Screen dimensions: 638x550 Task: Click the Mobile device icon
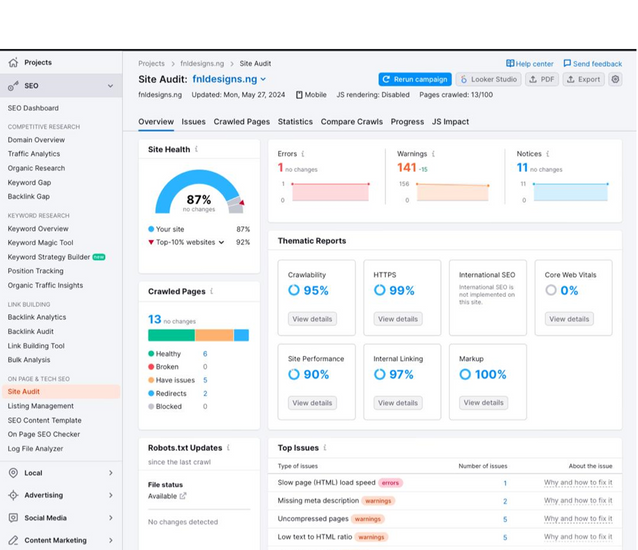299,95
